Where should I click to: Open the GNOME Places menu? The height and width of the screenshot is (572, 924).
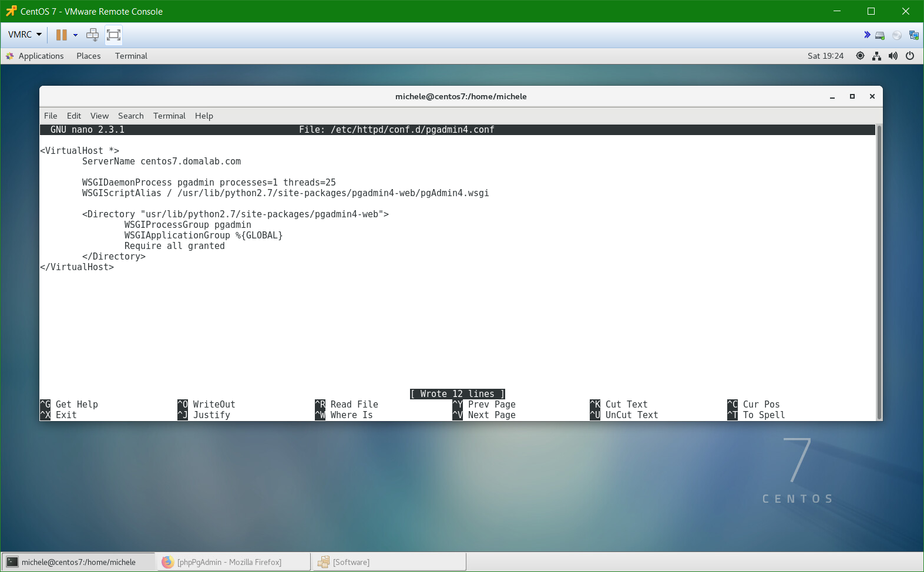89,56
